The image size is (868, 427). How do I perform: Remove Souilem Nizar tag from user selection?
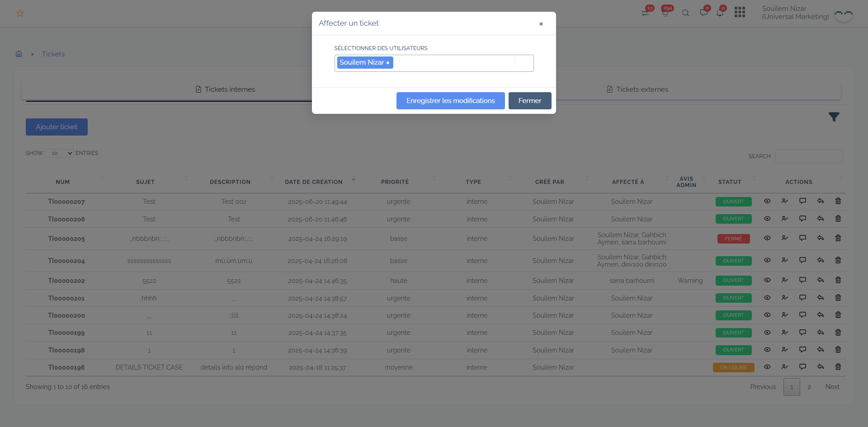click(388, 63)
